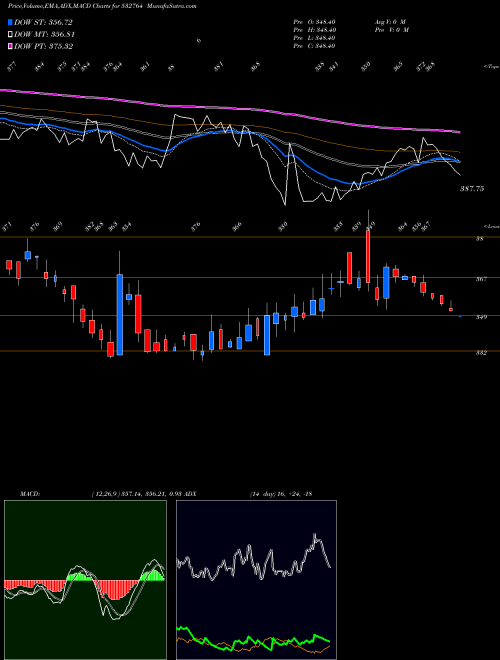Image resolution: width=500 pixels, height=660 pixels.
Task: Open the MACD histogram chart panel
Action: [x=85, y=580]
